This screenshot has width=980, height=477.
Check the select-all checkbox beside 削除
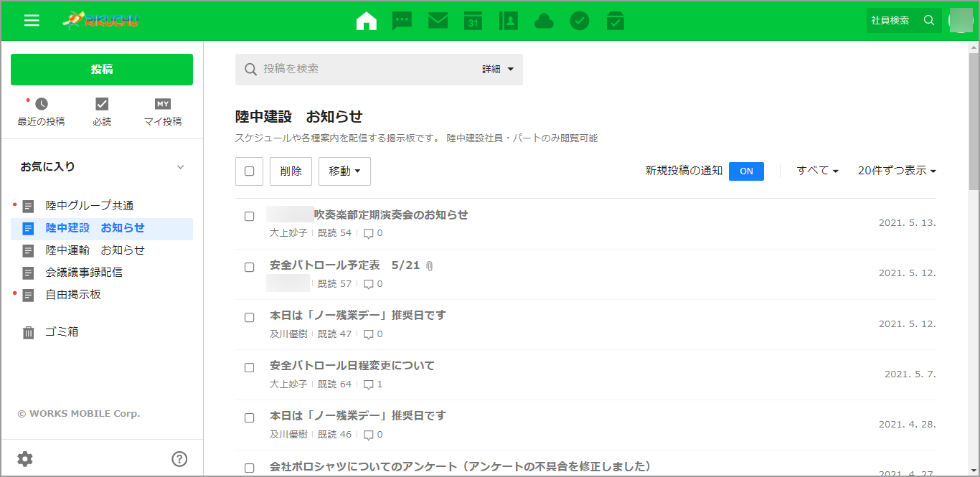[x=249, y=171]
